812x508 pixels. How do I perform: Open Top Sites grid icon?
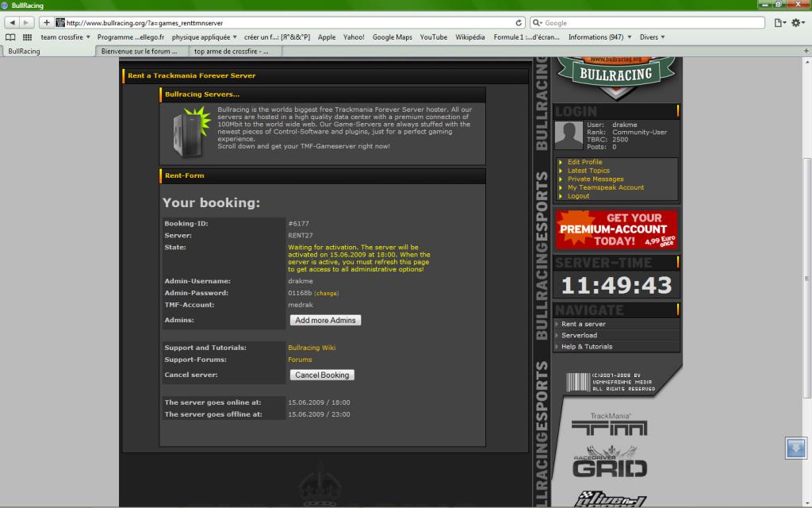(27, 37)
